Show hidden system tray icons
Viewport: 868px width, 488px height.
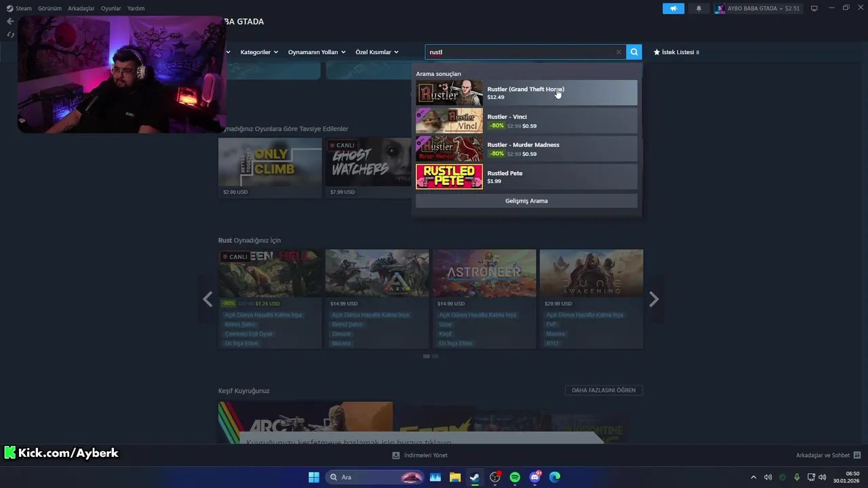[x=753, y=477]
